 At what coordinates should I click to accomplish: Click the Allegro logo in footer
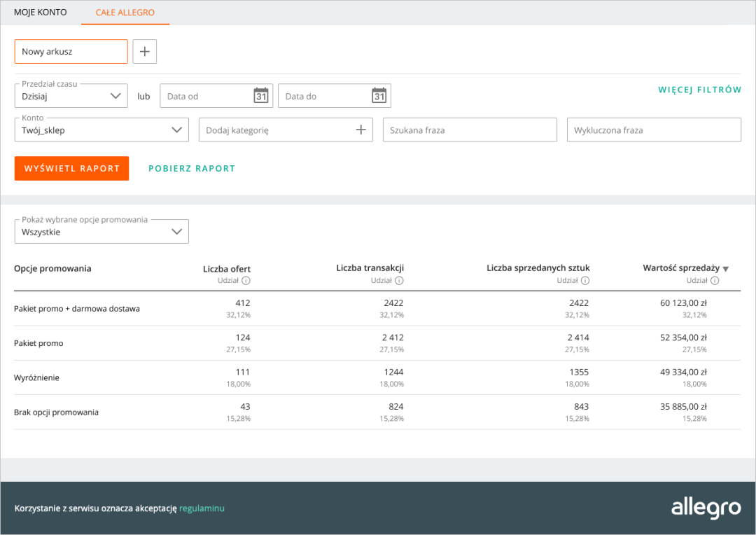706,508
